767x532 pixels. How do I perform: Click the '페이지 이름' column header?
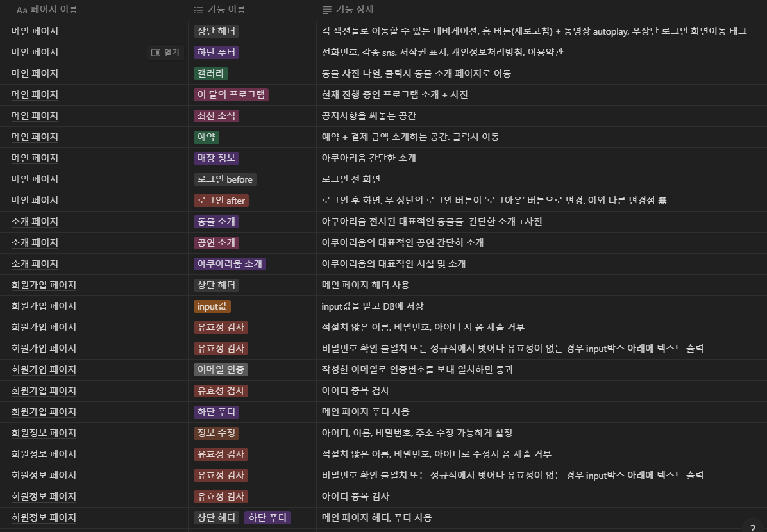click(x=47, y=10)
